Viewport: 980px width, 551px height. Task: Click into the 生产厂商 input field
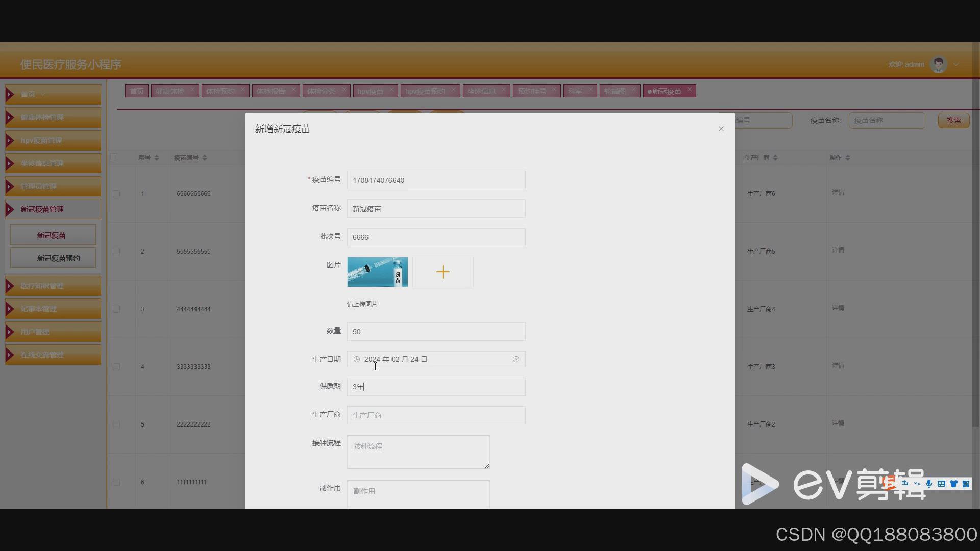pos(436,415)
